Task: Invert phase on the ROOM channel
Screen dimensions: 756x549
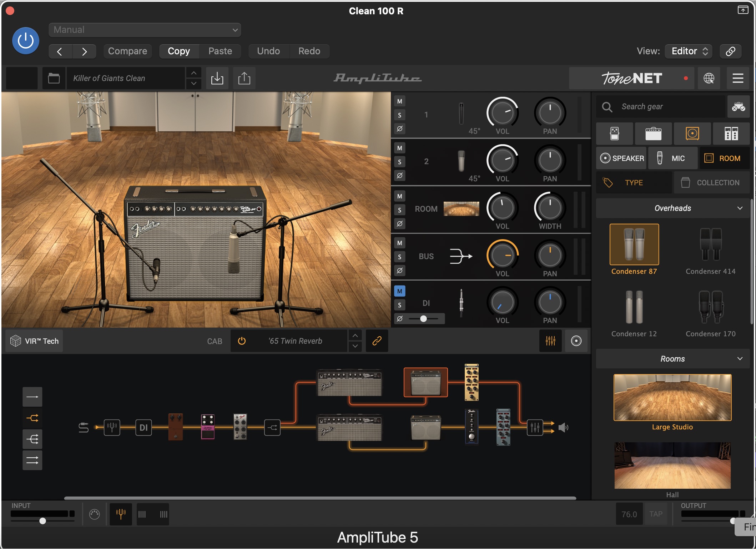Action: pos(399,223)
